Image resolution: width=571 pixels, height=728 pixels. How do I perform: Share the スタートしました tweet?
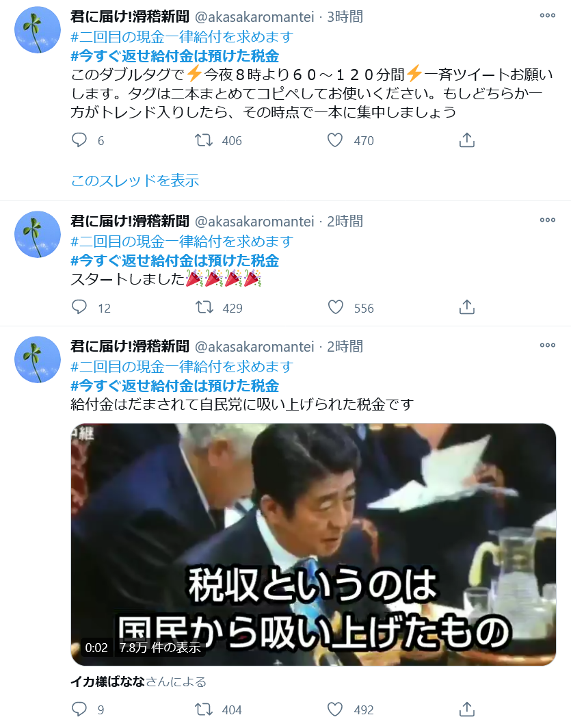pyautogui.click(x=466, y=307)
